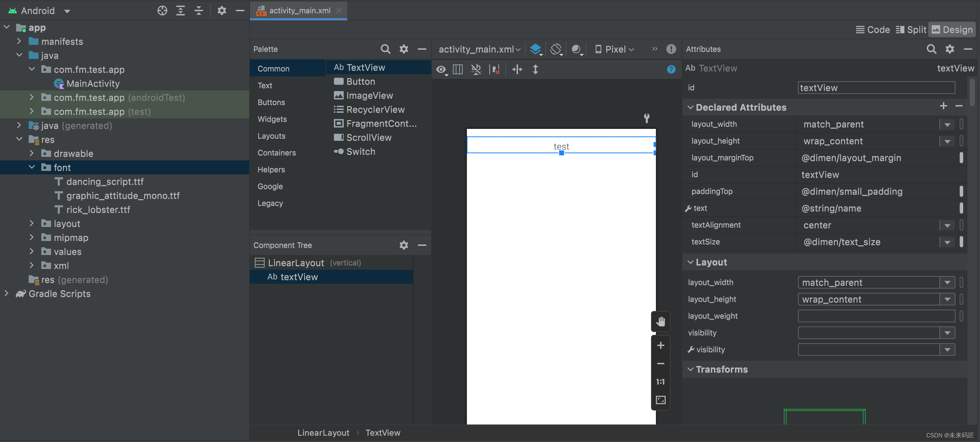Collapse Layout attributes section

tap(690, 262)
